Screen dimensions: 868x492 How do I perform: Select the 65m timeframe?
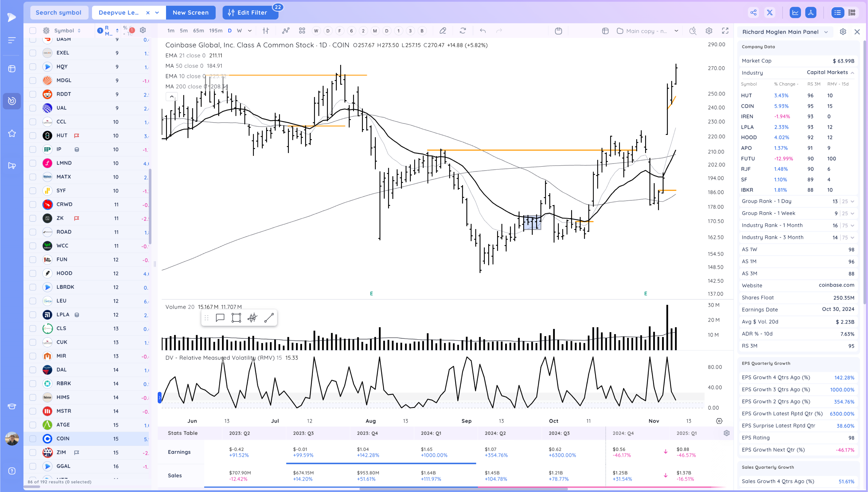click(x=198, y=31)
